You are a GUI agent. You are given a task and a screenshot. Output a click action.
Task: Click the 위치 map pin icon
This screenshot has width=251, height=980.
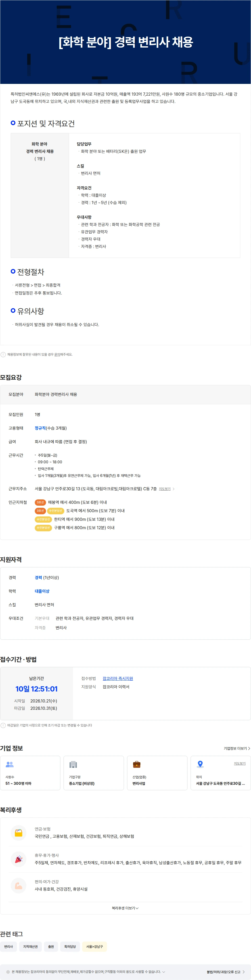(x=200, y=764)
